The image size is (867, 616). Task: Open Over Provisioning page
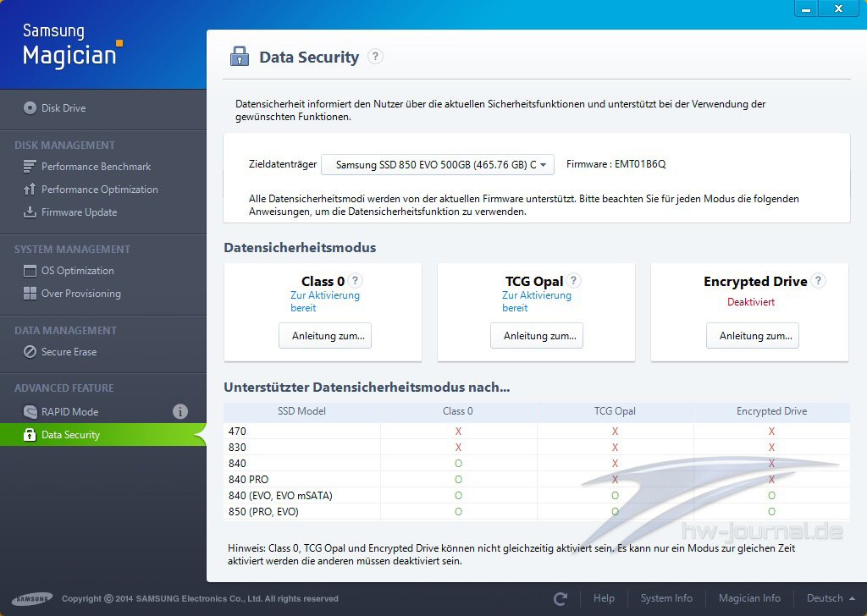[80, 294]
